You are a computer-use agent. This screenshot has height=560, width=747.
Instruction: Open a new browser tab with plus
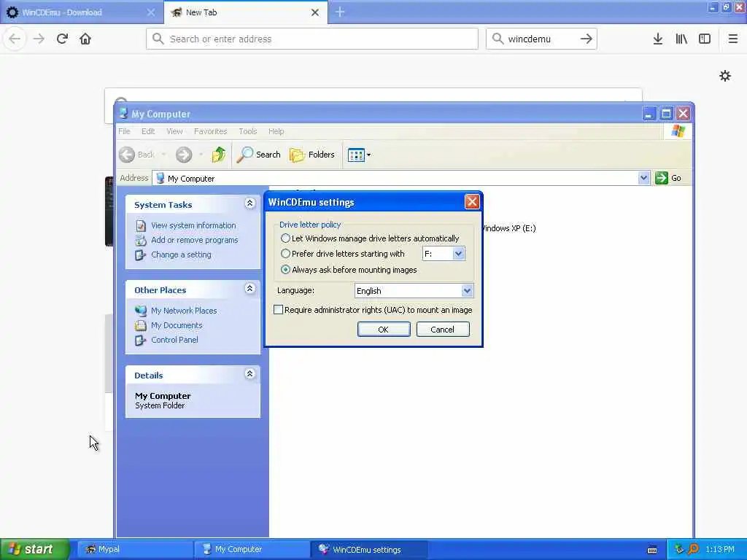[340, 12]
